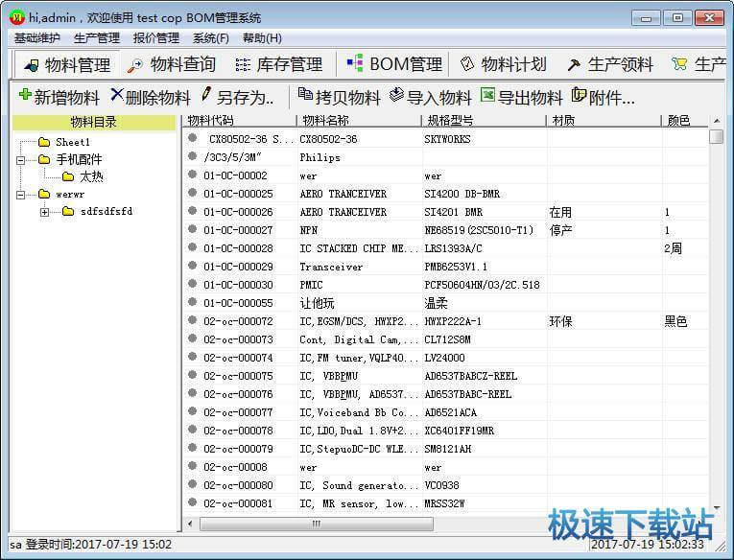This screenshot has height=560, width=734.
Task: Select the Sheet1 folder in tree
Action: pos(72,142)
